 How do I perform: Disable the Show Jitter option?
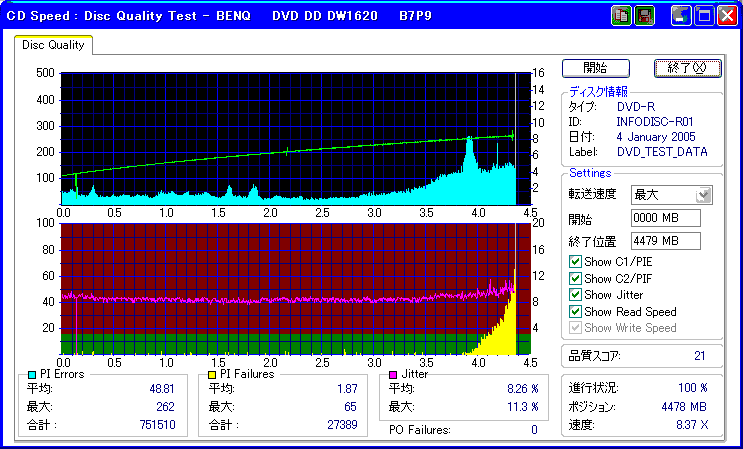point(575,295)
